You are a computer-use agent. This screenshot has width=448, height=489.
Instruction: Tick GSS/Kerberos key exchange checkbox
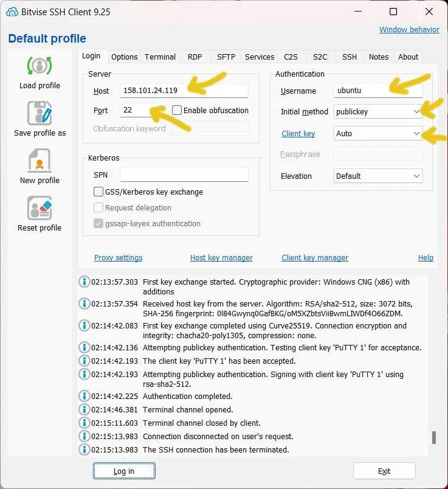pyautogui.click(x=98, y=192)
